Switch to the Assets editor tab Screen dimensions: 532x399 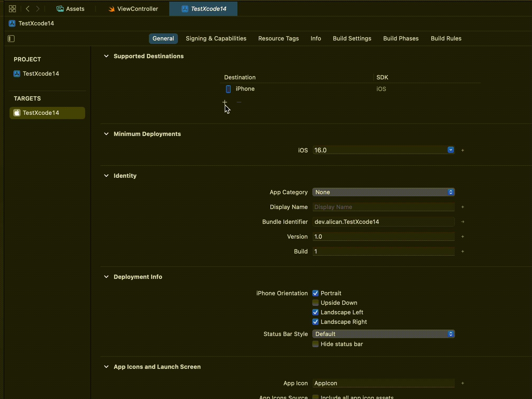[70, 9]
